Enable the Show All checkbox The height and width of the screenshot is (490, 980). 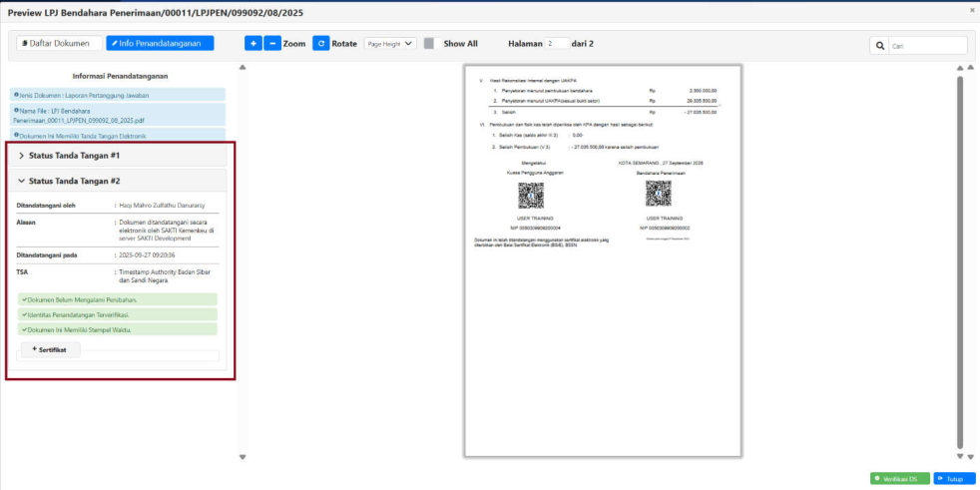pos(429,44)
